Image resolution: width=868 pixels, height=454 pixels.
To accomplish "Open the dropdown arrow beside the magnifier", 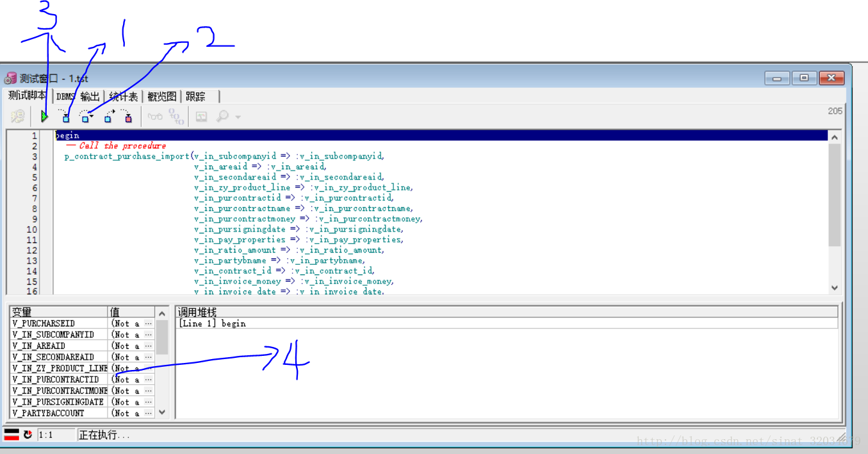I will (238, 117).
